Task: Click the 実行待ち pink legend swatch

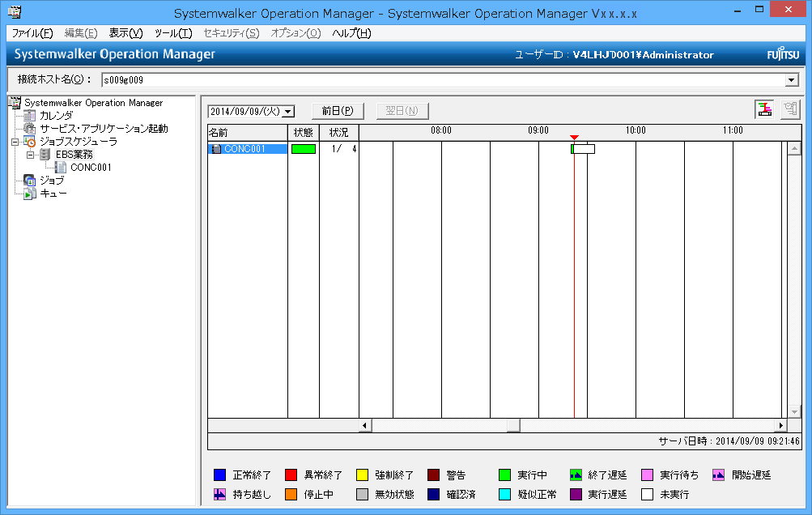Action: (647, 475)
